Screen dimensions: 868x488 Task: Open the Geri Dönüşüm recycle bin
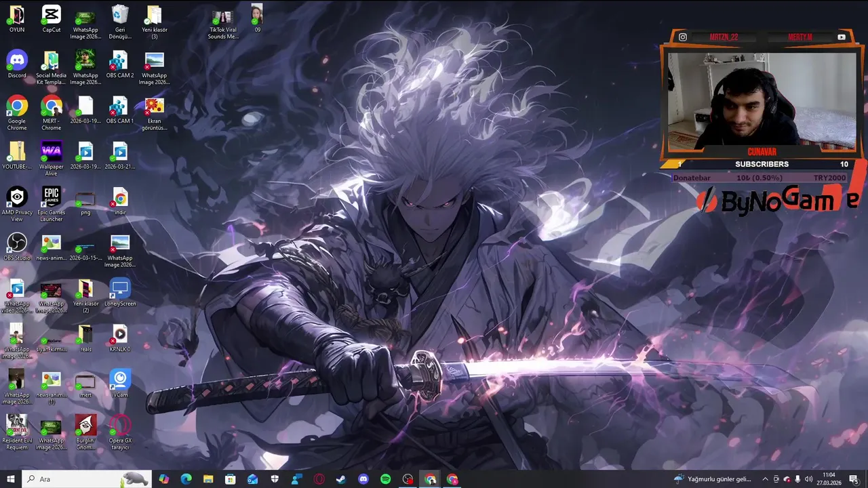pyautogui.click(x=120, y=22)
